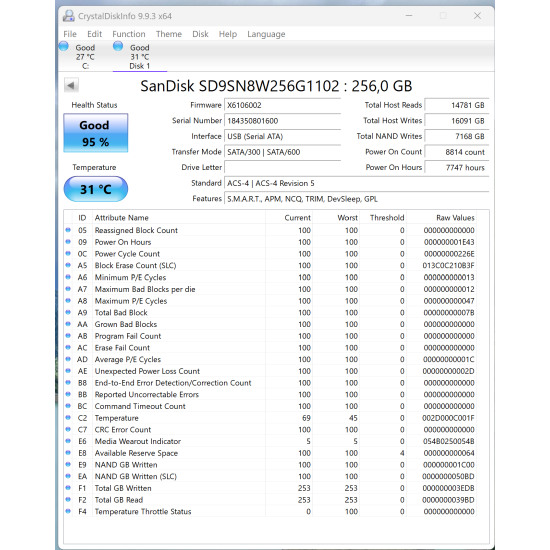Click status dot beside Total GB Written
Viewport: 550px width, 550px height.
68,488
